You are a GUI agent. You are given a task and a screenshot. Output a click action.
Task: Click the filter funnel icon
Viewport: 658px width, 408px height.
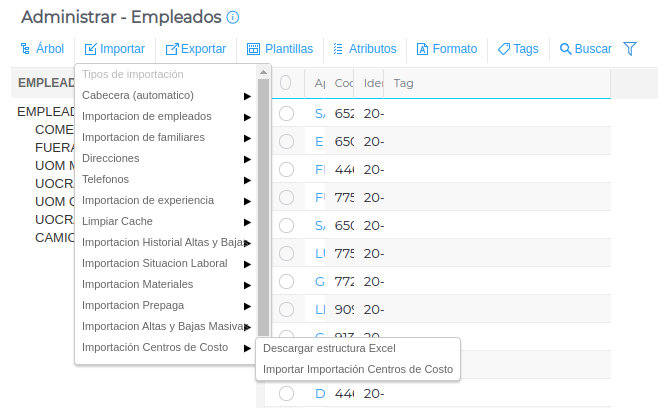(630, 48)
